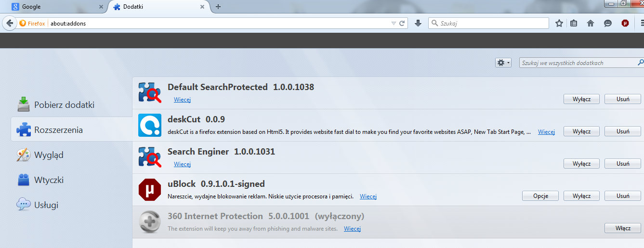Bookmark this page with the star icon
This screenshot has height=248, width=644.
(559, 23)
